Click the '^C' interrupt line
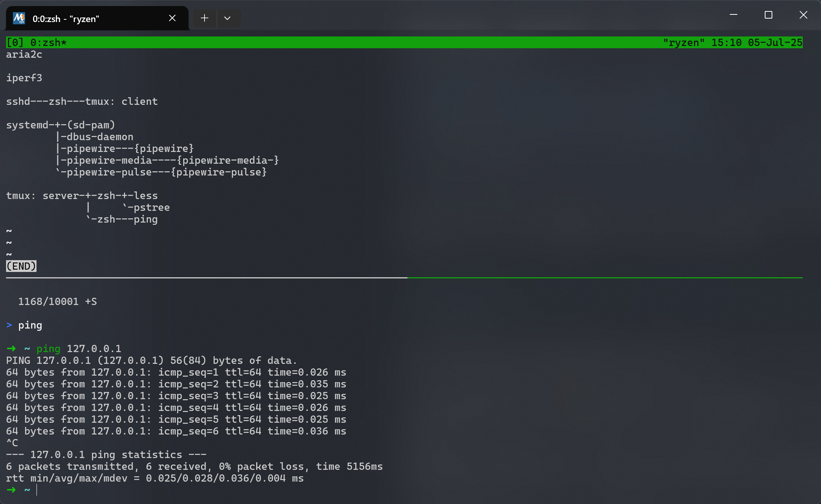The image size is (821, 504). [12, 443]
